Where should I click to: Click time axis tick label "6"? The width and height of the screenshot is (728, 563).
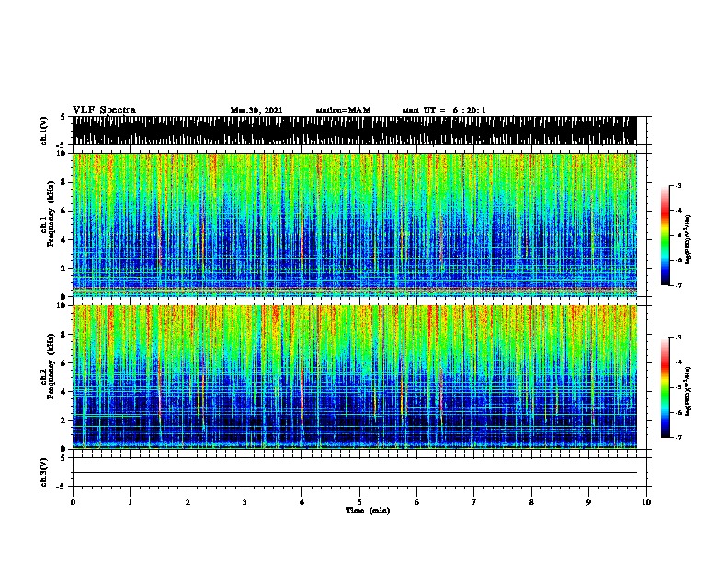coord(417,502)
